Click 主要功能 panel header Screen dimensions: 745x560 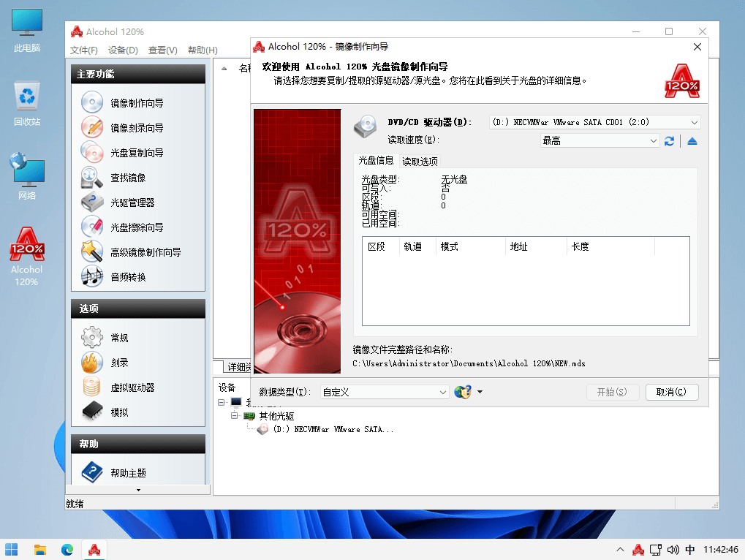138,74
